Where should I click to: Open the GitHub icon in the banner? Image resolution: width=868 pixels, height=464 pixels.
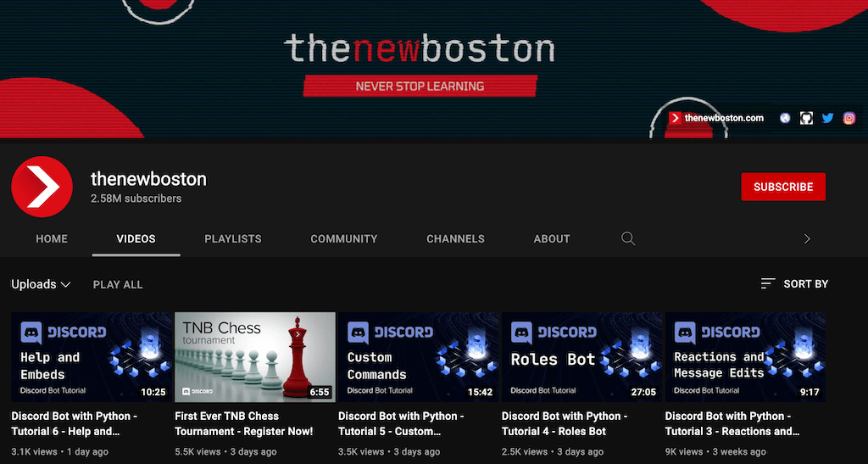[807, 118]
